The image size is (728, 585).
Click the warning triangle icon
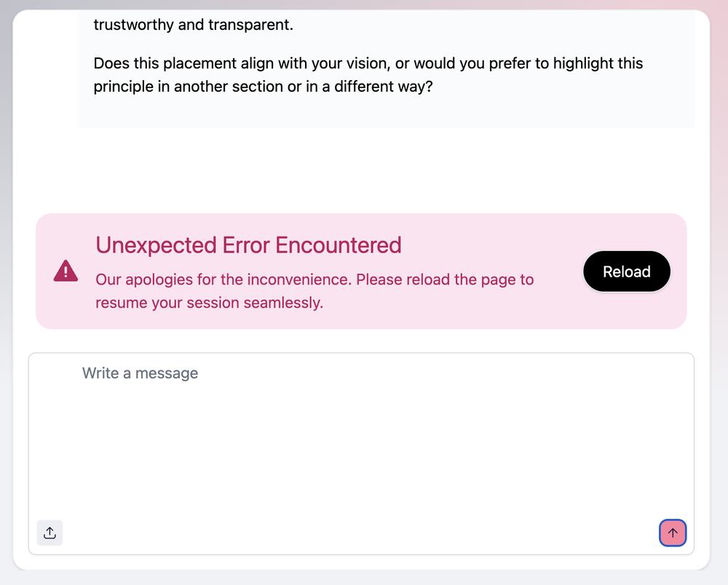coord(66,271)
